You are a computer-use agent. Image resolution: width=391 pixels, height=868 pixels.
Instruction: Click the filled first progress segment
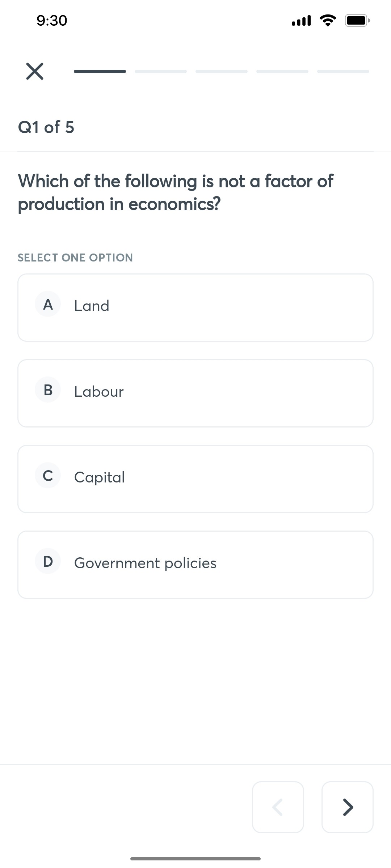tap(100, 71)
